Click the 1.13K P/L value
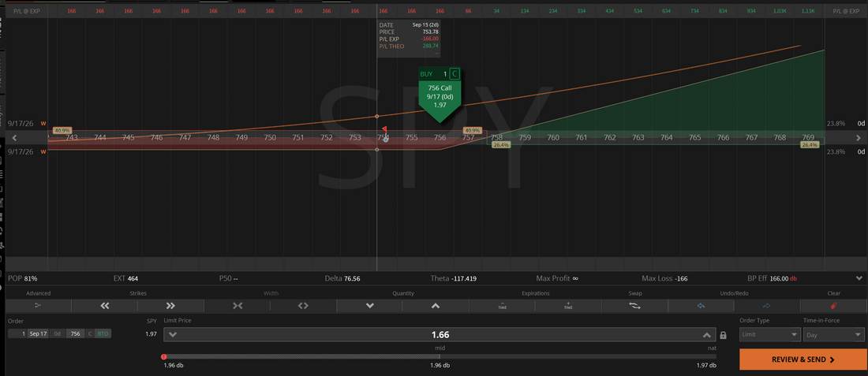 (x=809, y=10)
